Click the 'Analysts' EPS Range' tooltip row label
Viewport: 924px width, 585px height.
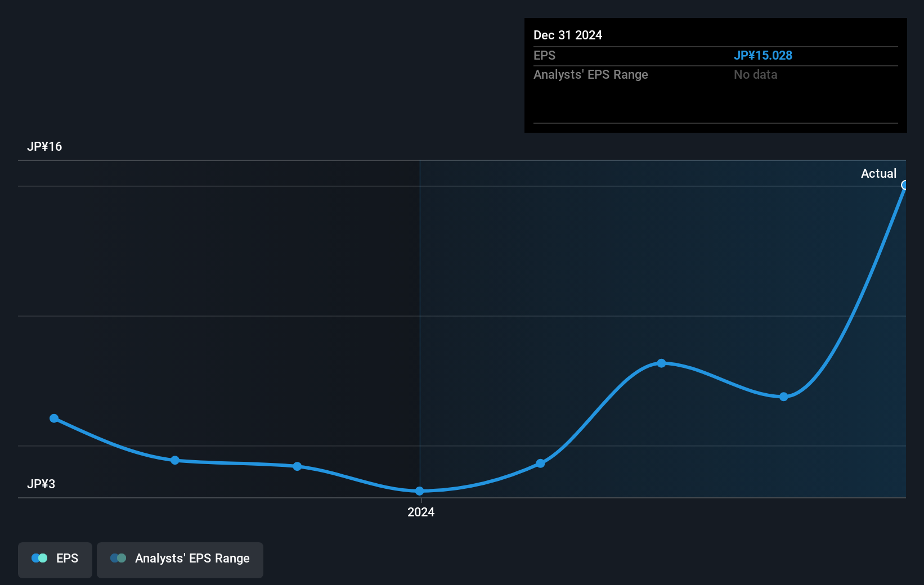(590, 74)
